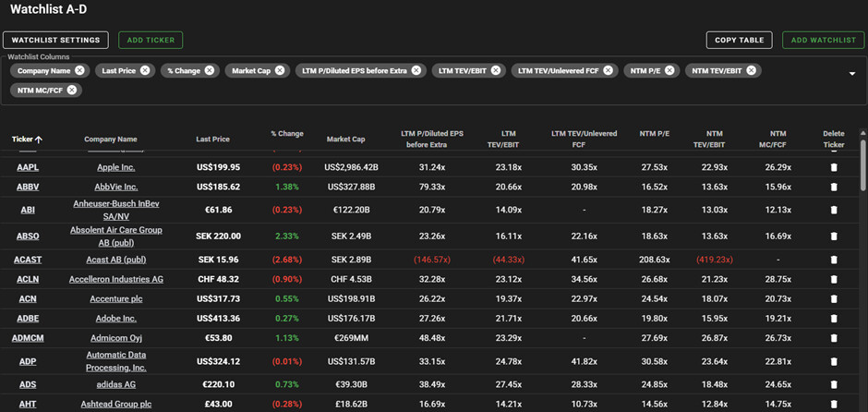
Task: Remove Acast AB using its trash icon
Action: point(834,260)
